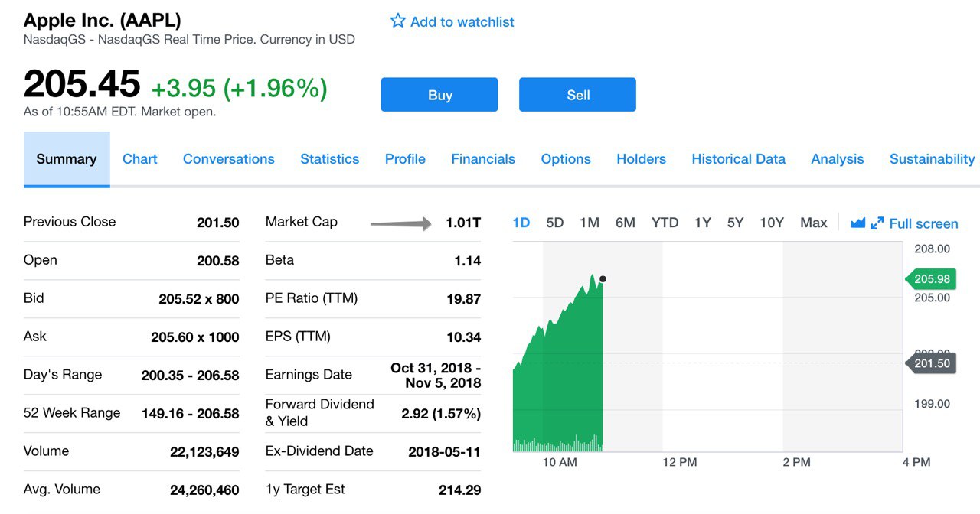This screenshot has width=980, height=514.
Task: Click the Volume value 22,123,649
Action: coord(204,452)
